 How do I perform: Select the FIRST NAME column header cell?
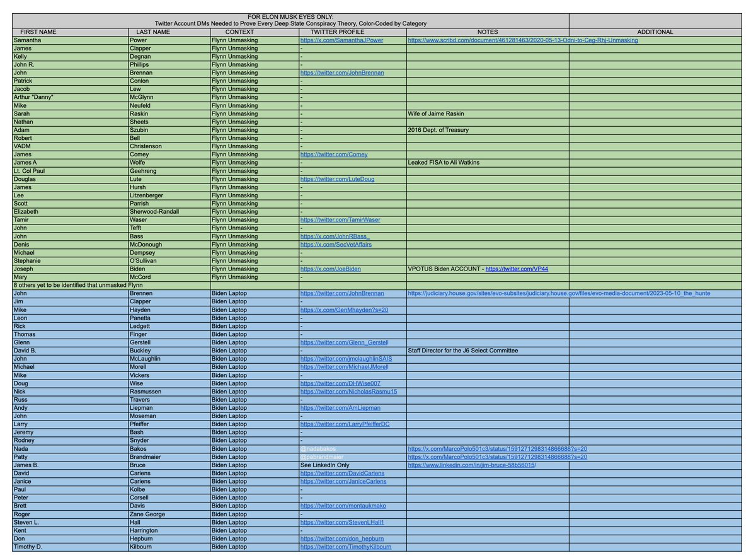pos(38,32)
